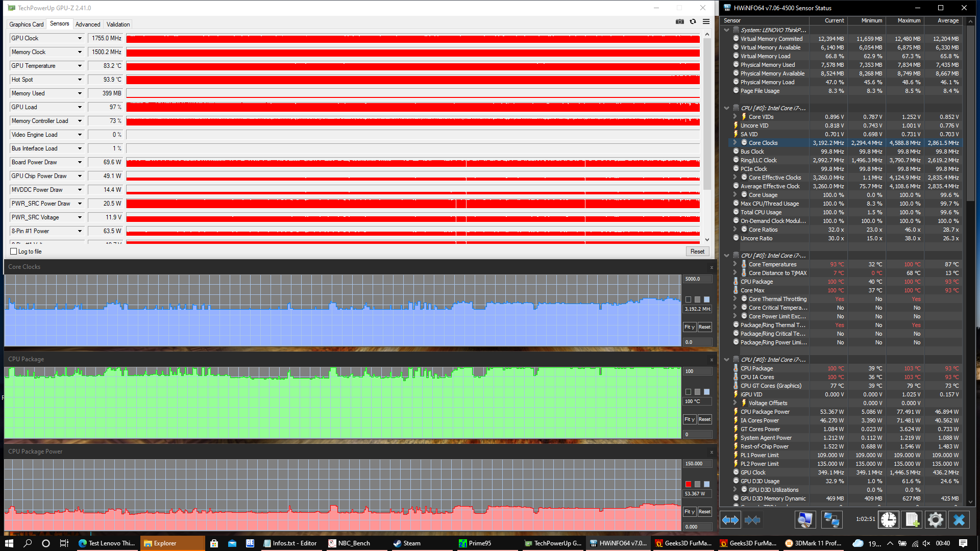Screen dimensions: 980x551
Task: Click the GPU-Z screenshot camera icon
Action: pyautogui.click(x=679, y=21)
